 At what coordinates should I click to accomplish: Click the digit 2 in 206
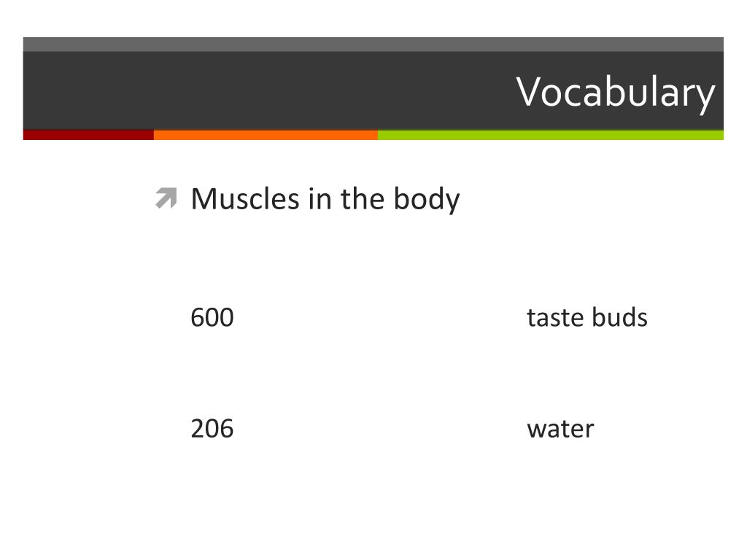[x=197, y=429]
